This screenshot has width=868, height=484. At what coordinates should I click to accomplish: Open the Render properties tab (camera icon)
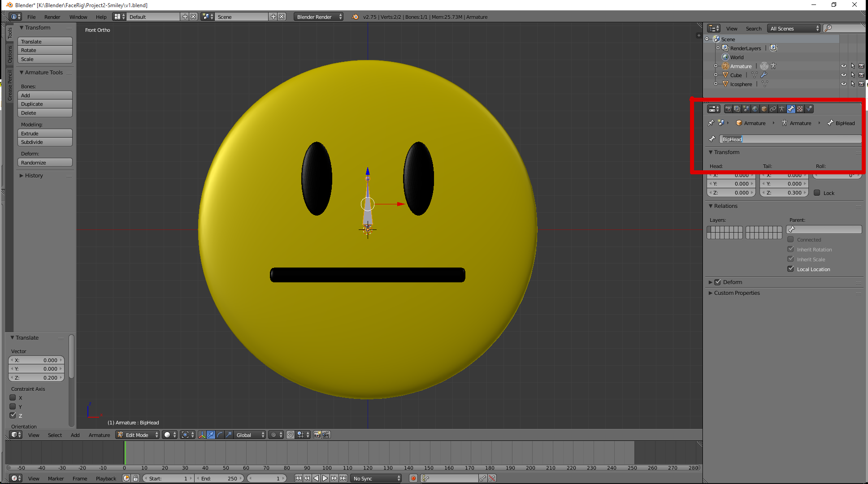(x=728, y=109)
